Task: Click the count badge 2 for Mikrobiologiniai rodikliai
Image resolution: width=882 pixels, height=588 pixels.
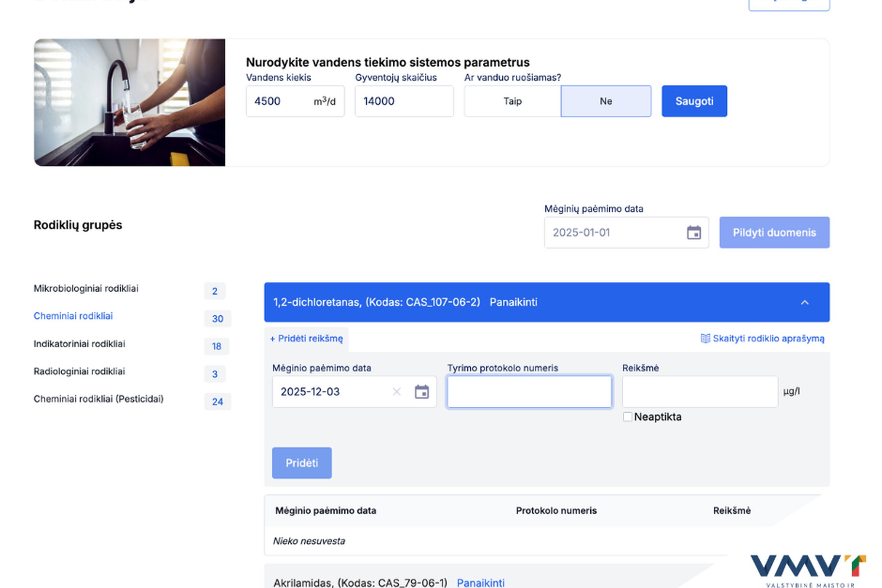Action: click(x=215, y=291)
